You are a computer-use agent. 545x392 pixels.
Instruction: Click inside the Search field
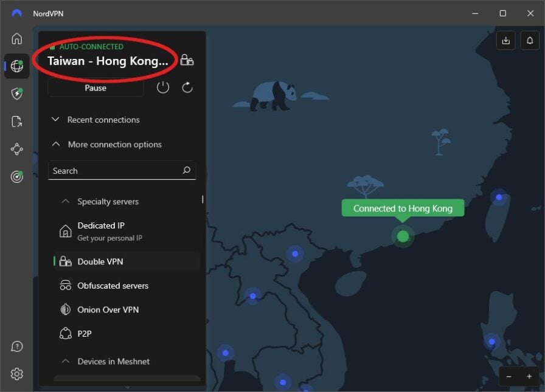pos(109,171)
